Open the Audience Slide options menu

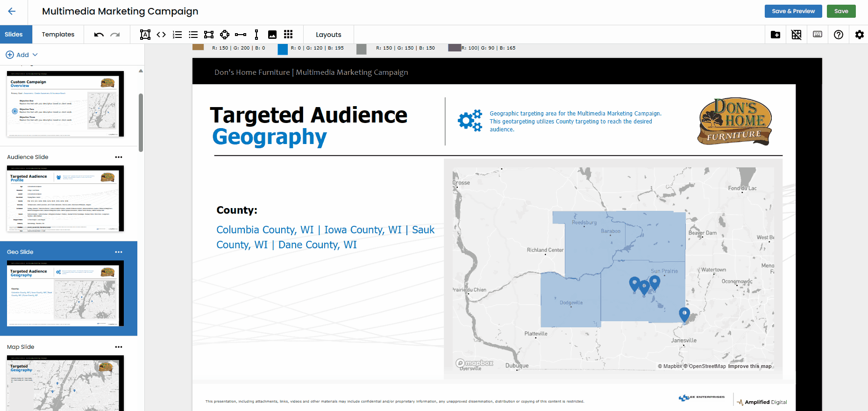(119, 157)
